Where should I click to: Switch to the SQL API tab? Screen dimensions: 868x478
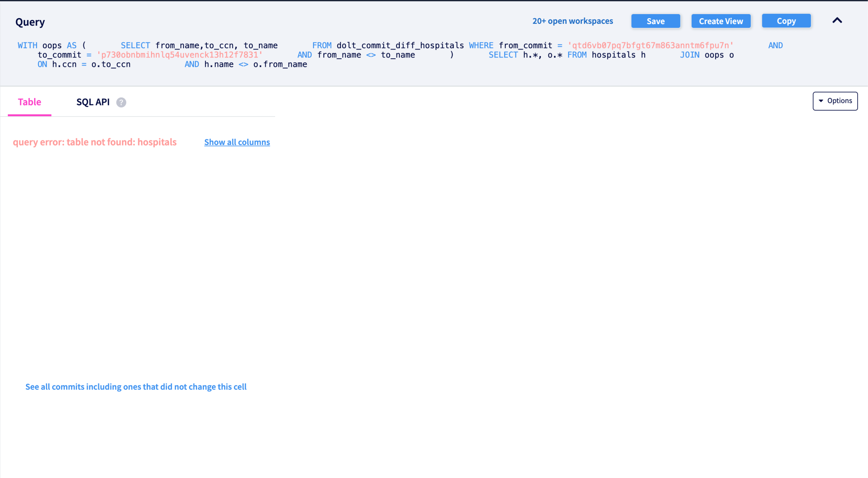[93, 102]
